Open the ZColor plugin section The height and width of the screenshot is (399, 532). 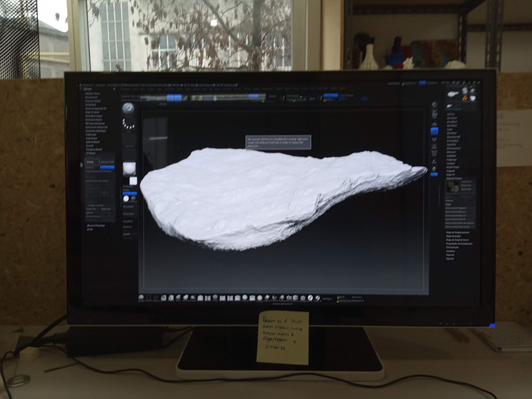(x=90, y=229)
